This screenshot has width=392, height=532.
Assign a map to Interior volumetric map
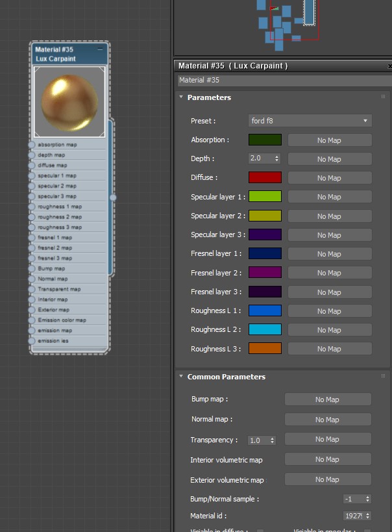click(327, 459)
